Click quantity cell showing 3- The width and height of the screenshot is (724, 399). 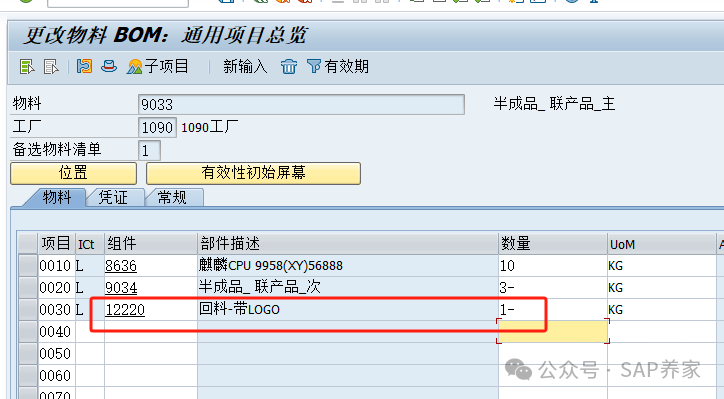553,288
